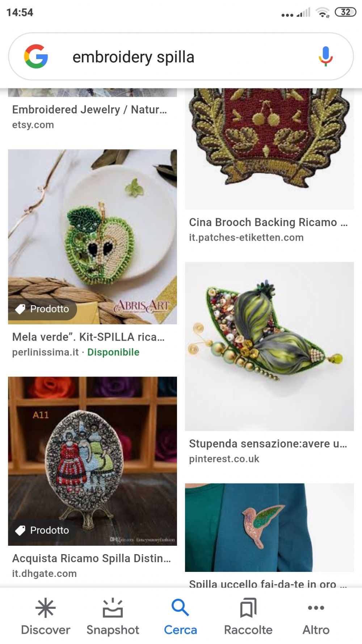Open "Acquista Ricamo Spilla" dhgate result
362x644 pixels.
coord(91,558)
